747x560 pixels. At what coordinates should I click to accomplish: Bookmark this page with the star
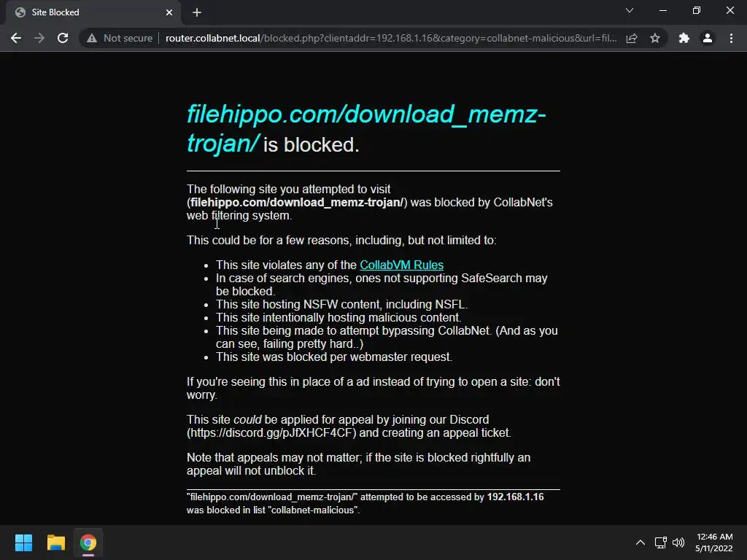click(655, 38)
